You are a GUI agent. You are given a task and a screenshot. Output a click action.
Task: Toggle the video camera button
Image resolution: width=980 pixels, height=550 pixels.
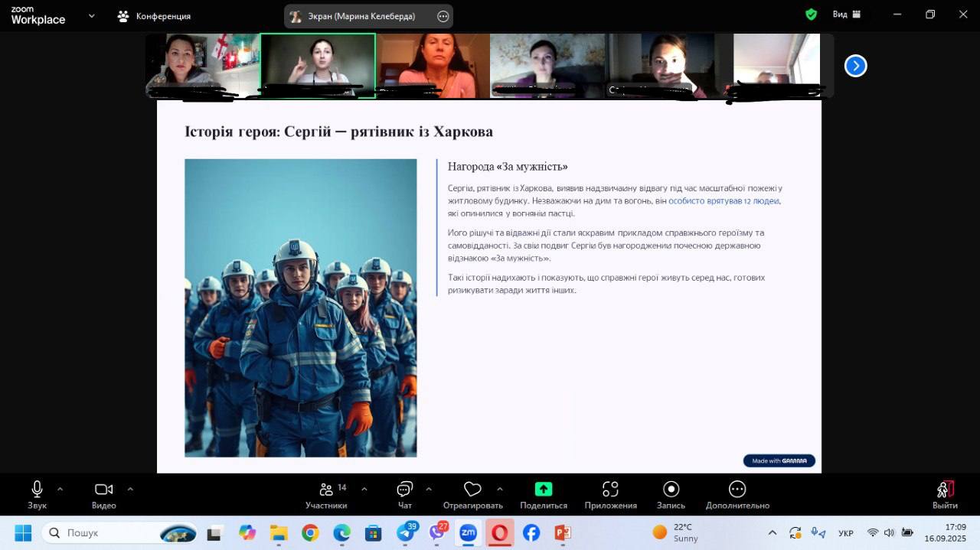tap(103, 490)
